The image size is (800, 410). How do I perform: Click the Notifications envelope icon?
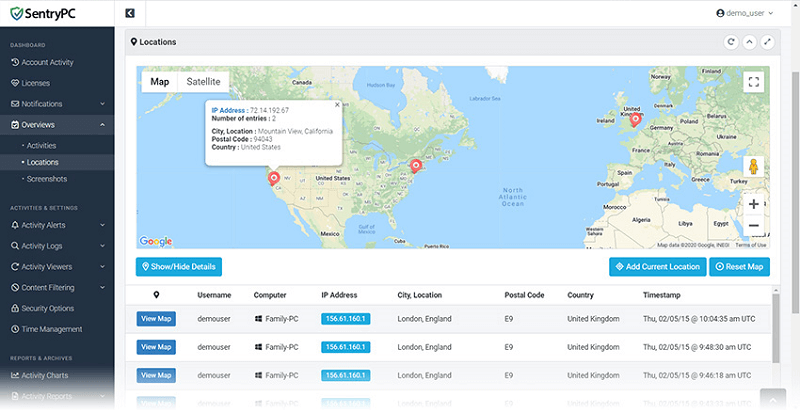[15, 104]
